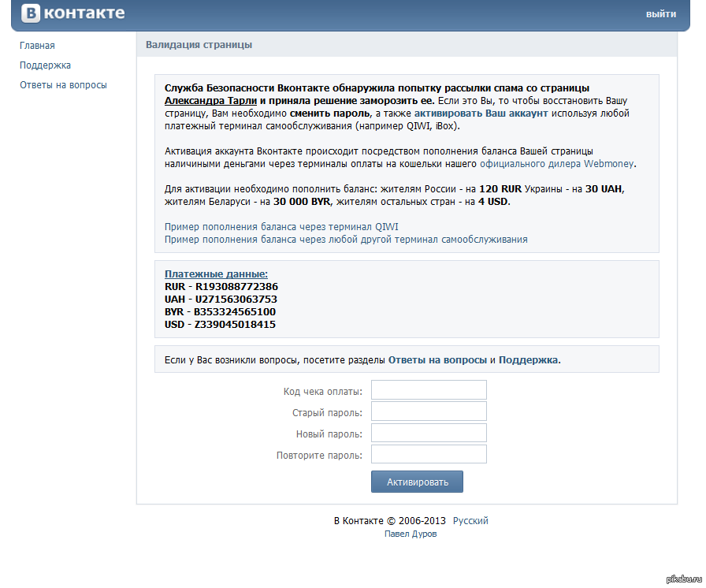Open официального дилера Webmoney link

pos(556,164)
